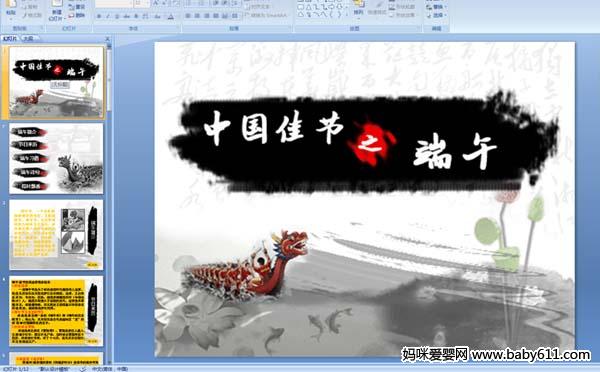Pick the font color A swatch
This screenshot has width=600, height=372.
click(x=171, y=16)
